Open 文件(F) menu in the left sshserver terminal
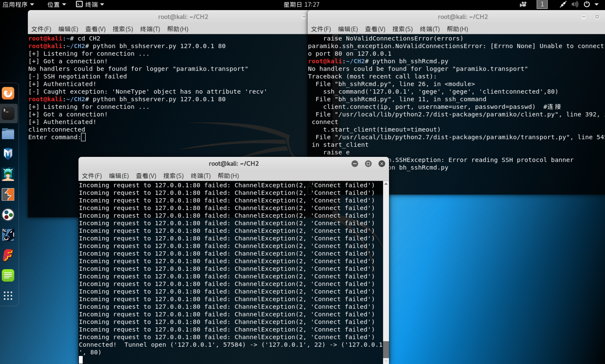 (x=41, y=29)
